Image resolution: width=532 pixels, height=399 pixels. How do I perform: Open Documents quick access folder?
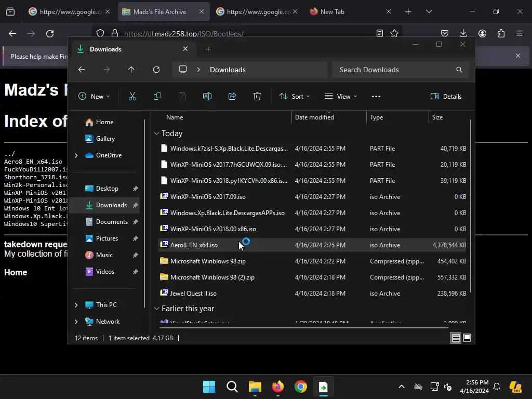(112, 222)
